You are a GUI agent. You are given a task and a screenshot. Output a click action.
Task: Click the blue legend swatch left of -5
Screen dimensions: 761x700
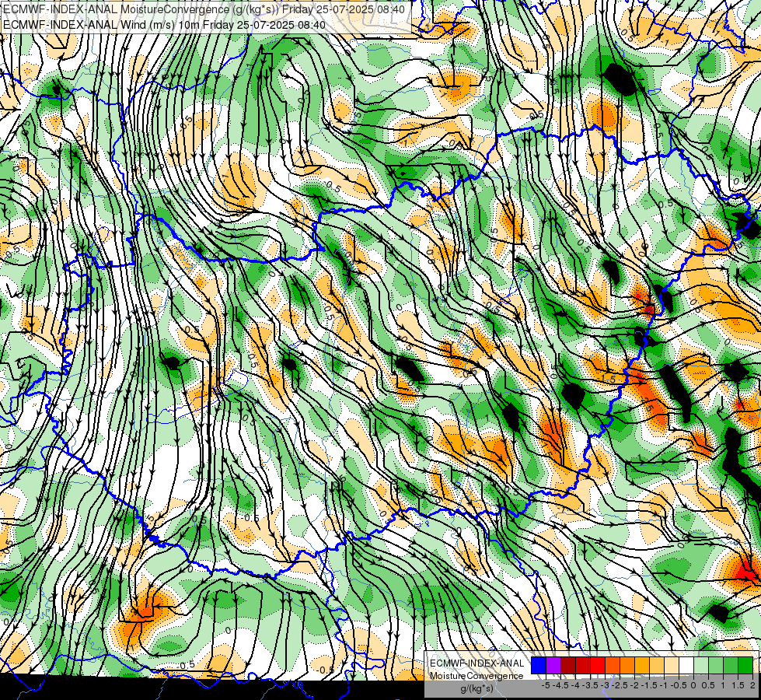[x=539, y=666]
